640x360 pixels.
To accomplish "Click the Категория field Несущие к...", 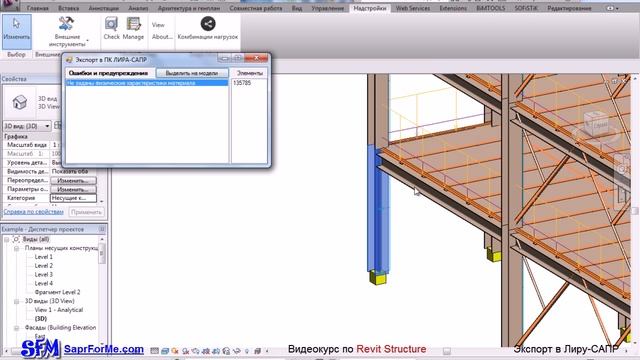I will (x=73, y=198).
